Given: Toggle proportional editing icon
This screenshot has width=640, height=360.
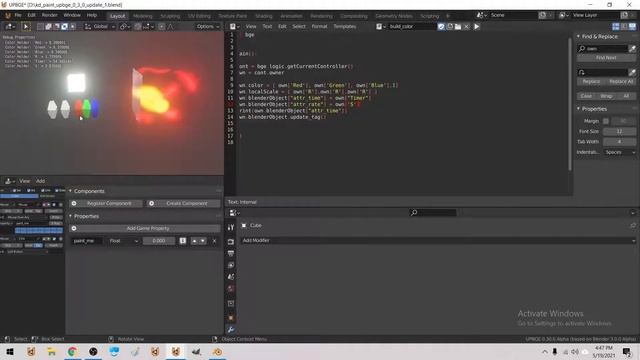Looking at the screenshot, I should [x=162, y=27].
